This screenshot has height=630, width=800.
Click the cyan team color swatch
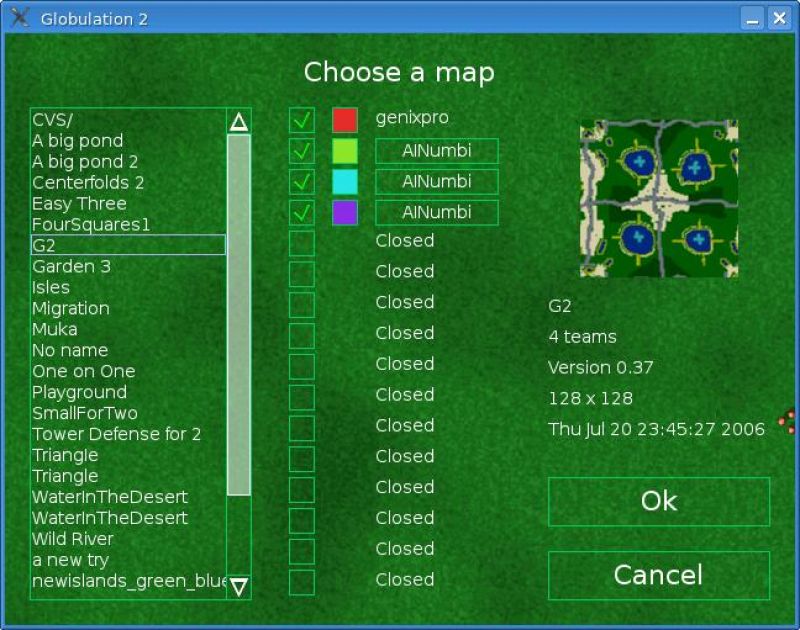pos(345,182)
